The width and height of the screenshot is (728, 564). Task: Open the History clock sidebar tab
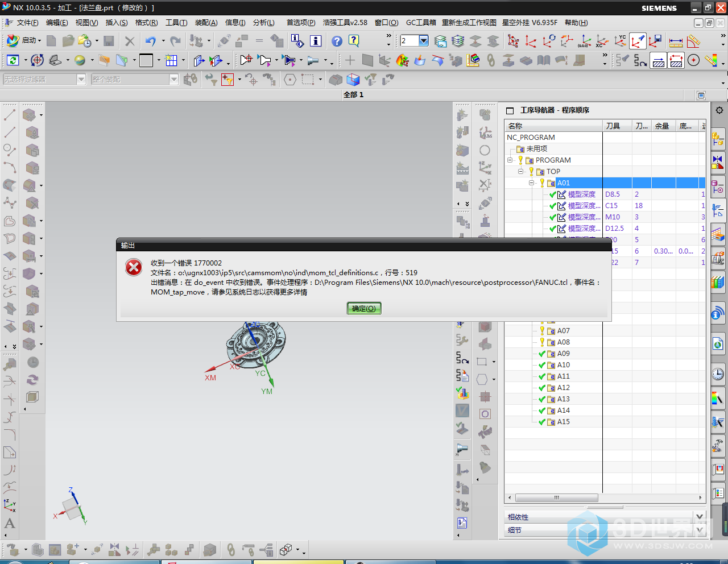pos(718,374)
